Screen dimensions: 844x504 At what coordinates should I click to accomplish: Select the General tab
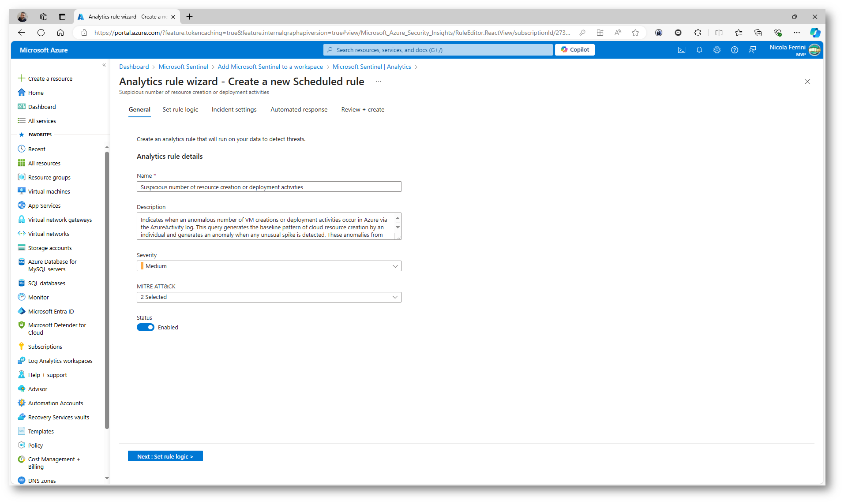click(x=139, y=109)
